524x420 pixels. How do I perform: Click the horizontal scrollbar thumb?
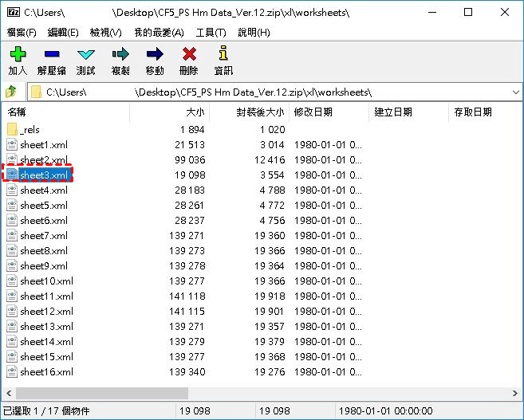102,393
